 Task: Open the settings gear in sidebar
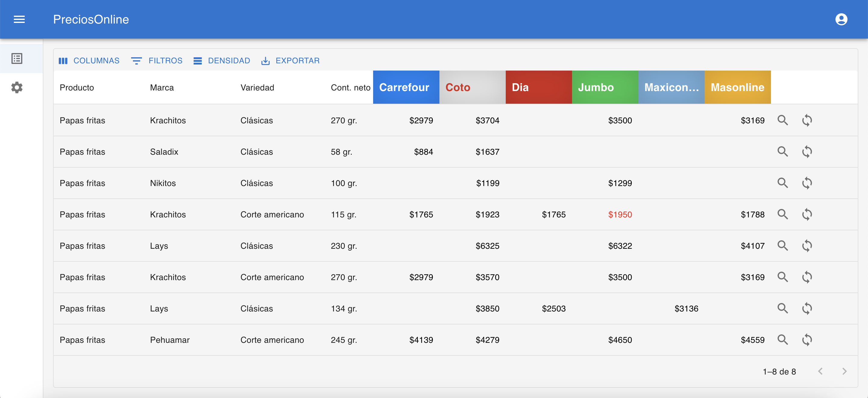pyautogui.click(x=17, y=88)
